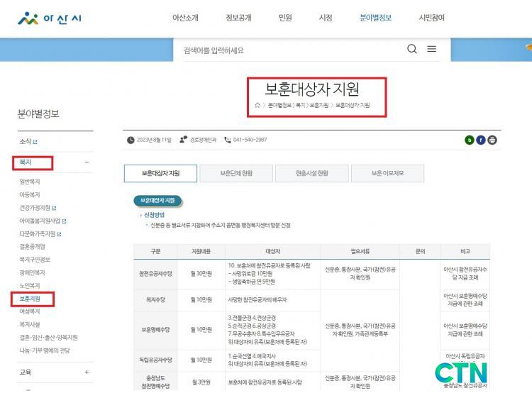Open 시민참여 top menu
This screenshot has width=532, height=398.
(431, 18)
